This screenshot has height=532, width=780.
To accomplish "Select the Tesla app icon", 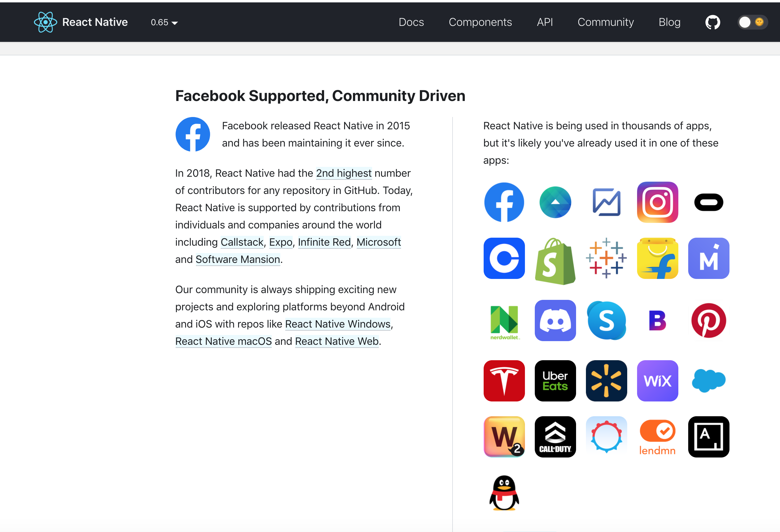I will point(504,381).
